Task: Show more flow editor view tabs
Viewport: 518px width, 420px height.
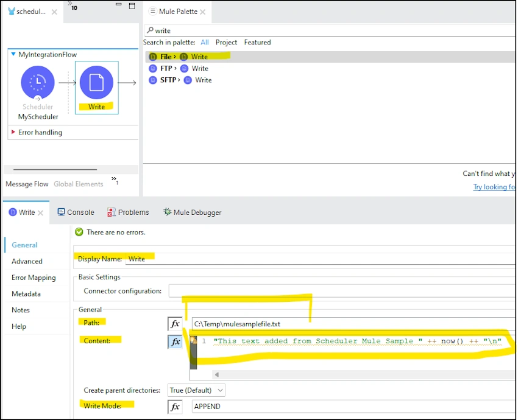Action: 115,180
